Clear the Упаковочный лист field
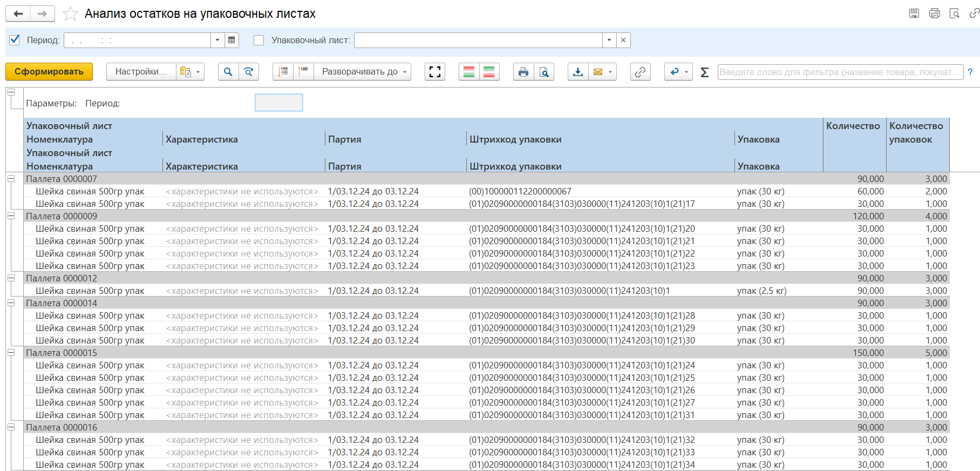 click(623, 40)
